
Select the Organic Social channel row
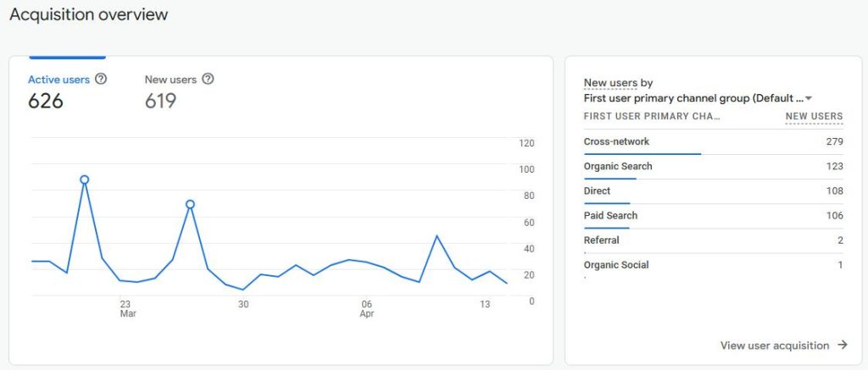coord(713,266)
